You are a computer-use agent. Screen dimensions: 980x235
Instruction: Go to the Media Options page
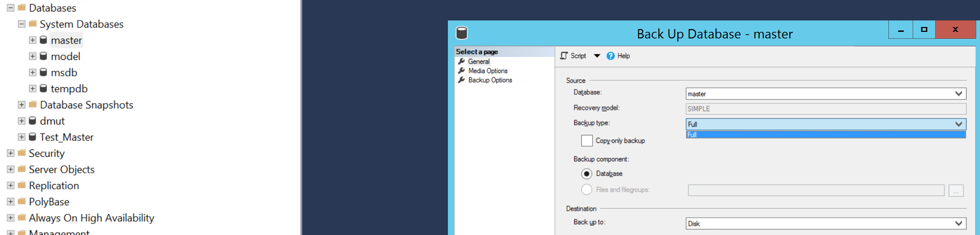click(488, 71)
